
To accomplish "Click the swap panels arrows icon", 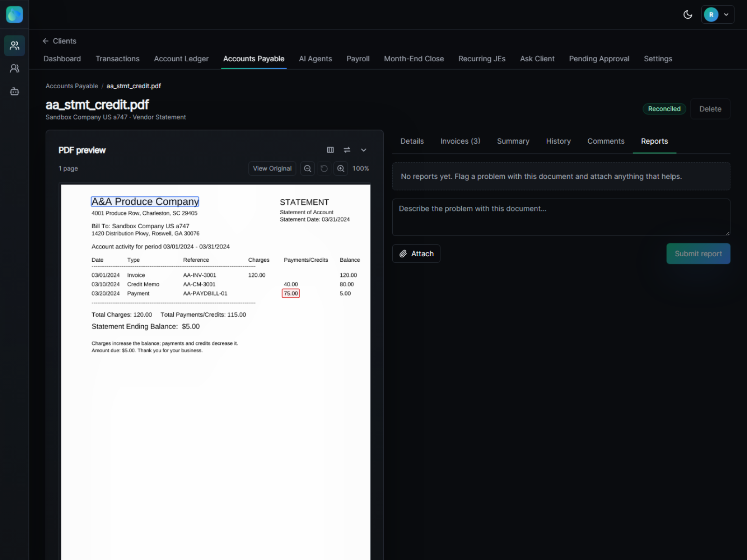I will (x=347, y=150).
